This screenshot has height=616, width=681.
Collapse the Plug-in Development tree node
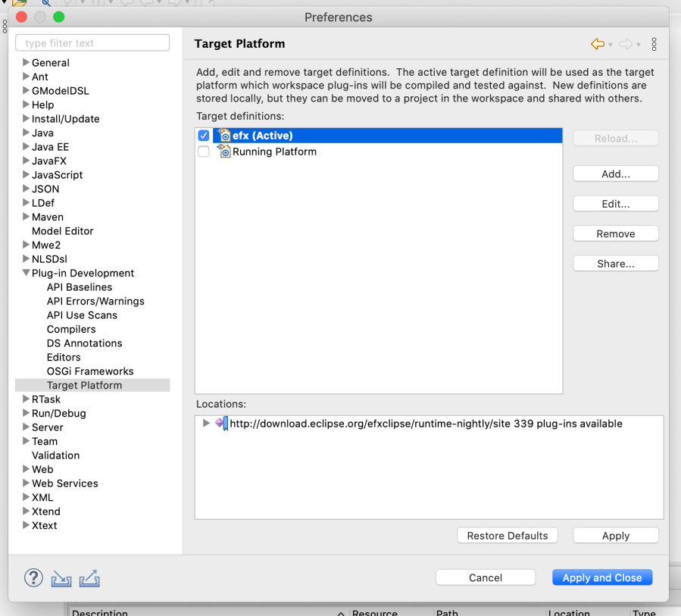pyautogui.click(x=26, y=273)
